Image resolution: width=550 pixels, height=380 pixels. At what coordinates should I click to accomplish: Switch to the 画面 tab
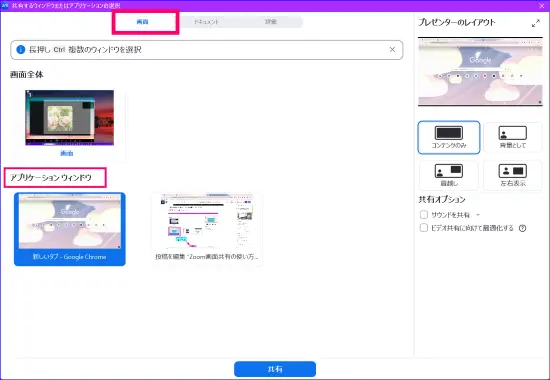pyautogui.click(x=142, y=22)
